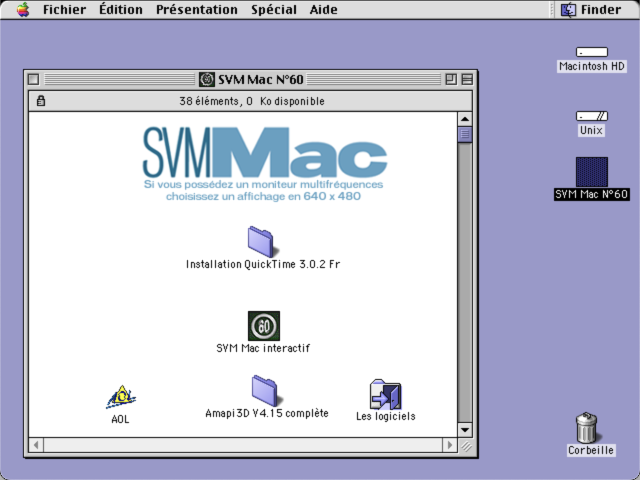This screenshot has width=640, height=480.
Task: Select the SVM Mac interactif application icon
Action: (264, 326)
